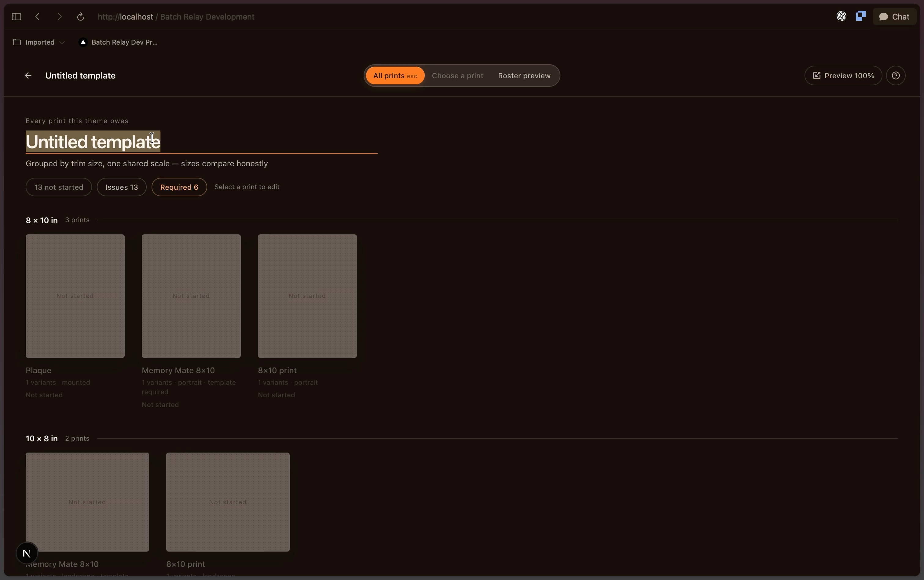Go forward using the browser forward arrow
This screenshot has height=580, width=924.
coord(60,17)
